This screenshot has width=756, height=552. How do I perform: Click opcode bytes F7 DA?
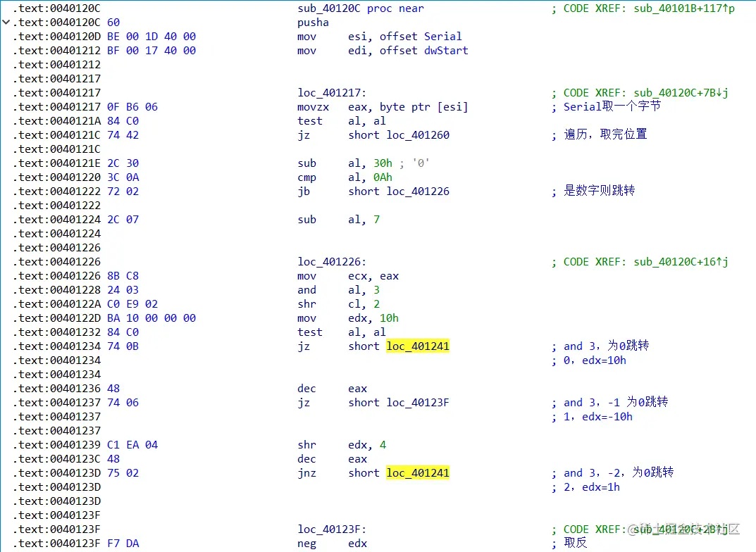coord(123,543)
